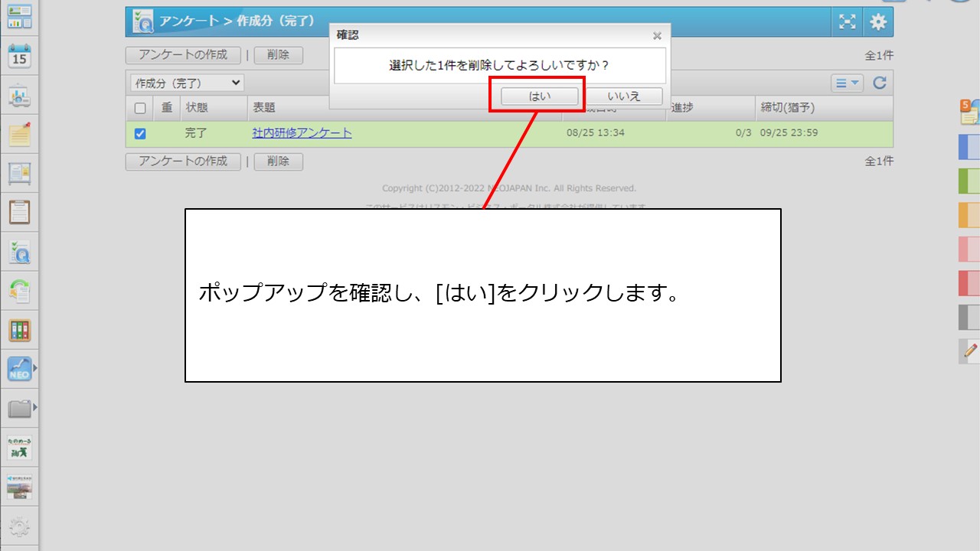Sort by the 表題 column header
Viewport: 980px width, 551px height.
(264, 108)
